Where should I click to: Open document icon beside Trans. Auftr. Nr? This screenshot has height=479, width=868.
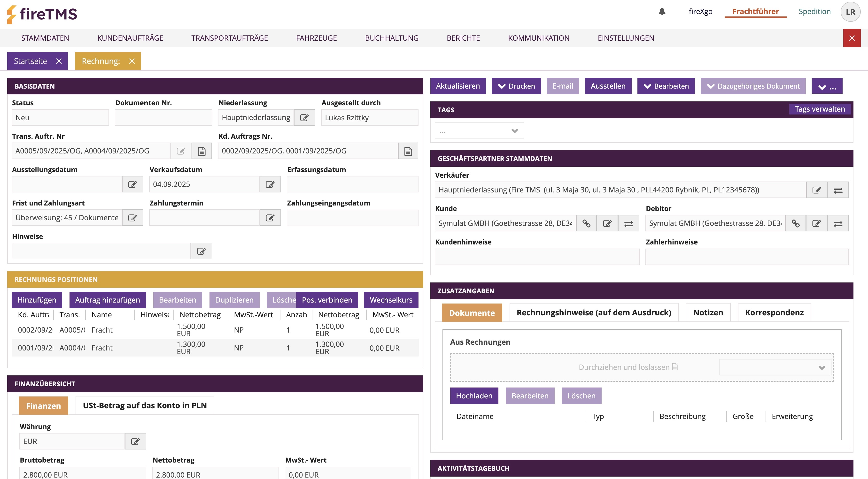(201, 151)
